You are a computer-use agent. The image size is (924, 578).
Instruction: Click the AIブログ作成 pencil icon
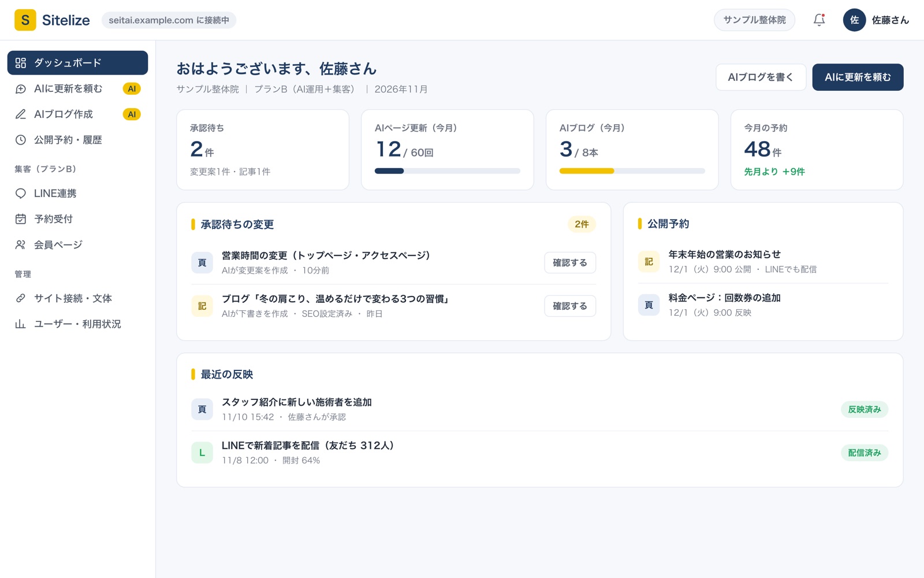[21, 114]
